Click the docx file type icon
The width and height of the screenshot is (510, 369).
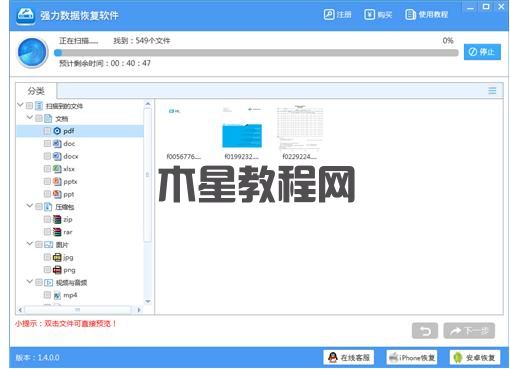coord(57,156)
